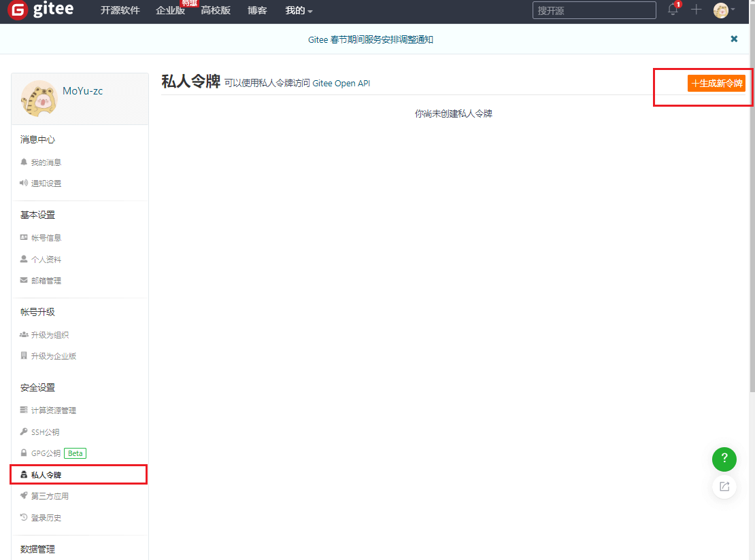
Task: Click the rocket icon beside 第三方应用
Action: pos(24,495)
